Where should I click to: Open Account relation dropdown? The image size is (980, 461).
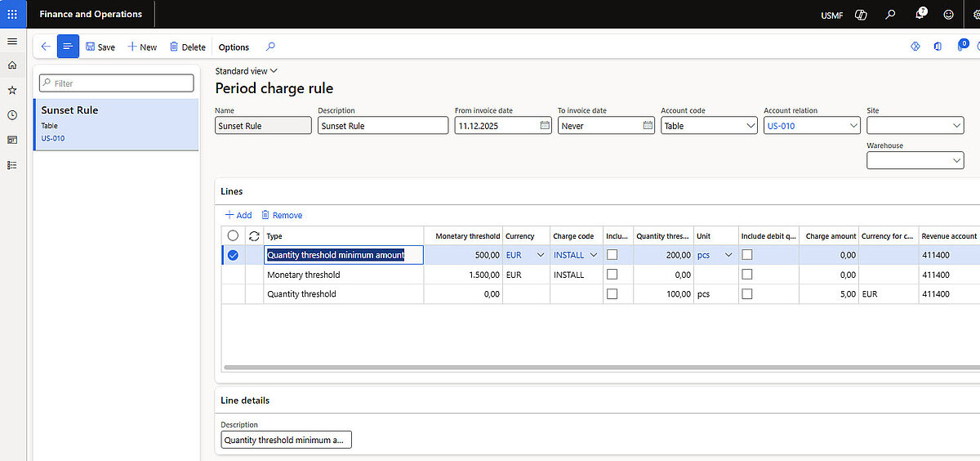point(853,126)
